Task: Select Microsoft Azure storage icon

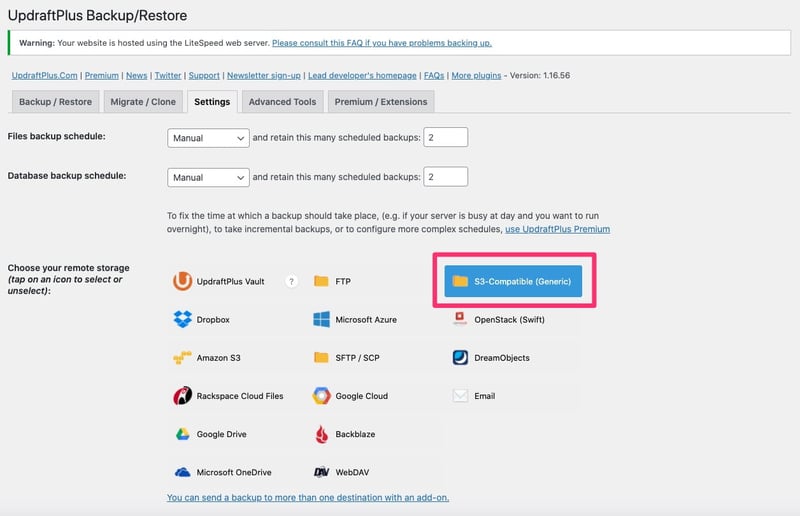Action: pyautogui.click(x=321, y=319)
